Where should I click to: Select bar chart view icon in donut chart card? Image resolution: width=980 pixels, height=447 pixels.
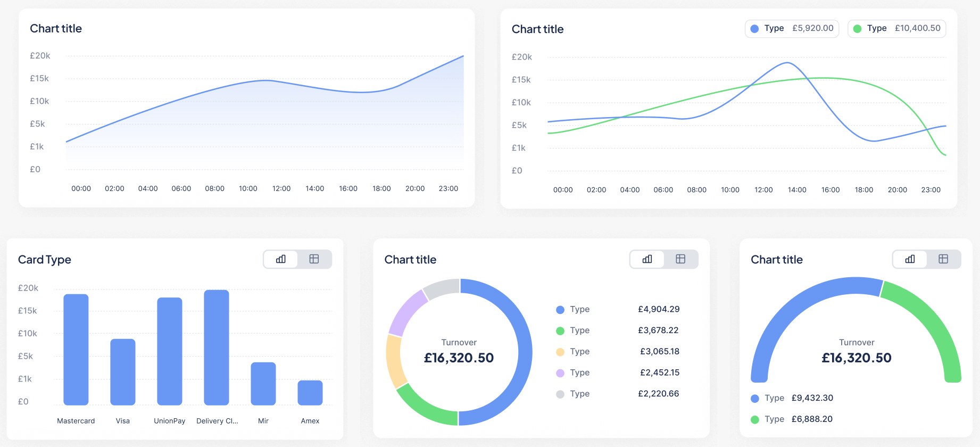click(x=647, y=259)
